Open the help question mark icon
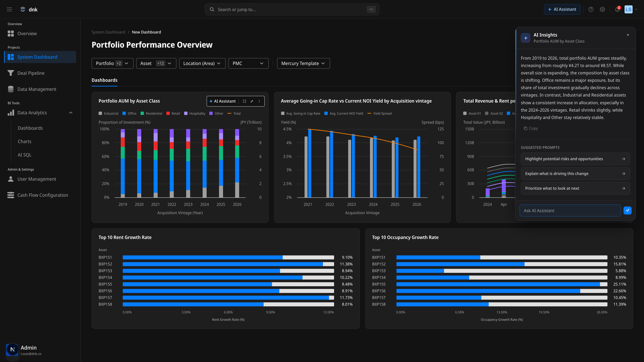 (x=591, y=10)
